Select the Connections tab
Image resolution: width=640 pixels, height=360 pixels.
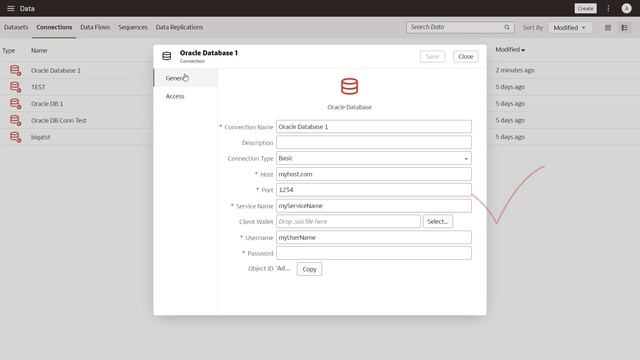click(x=54, y=27)
